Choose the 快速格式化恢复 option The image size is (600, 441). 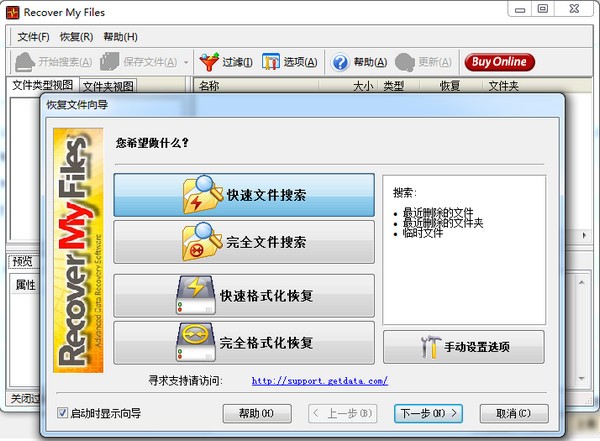(x=244, y=296)
